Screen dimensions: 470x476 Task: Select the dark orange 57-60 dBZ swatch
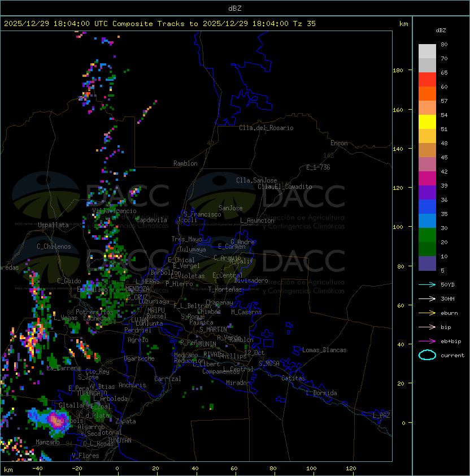point(427,94)
